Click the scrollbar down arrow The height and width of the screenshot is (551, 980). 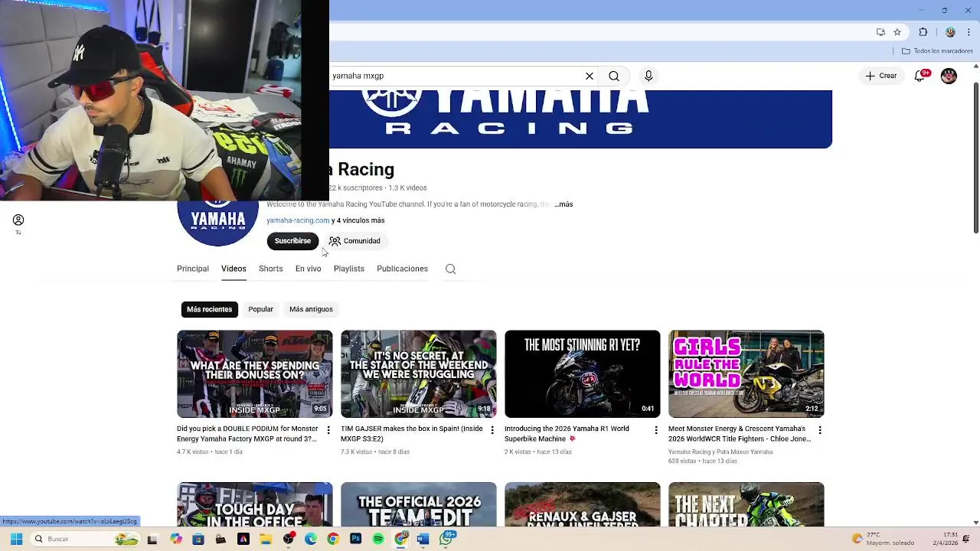coord(975,523)
